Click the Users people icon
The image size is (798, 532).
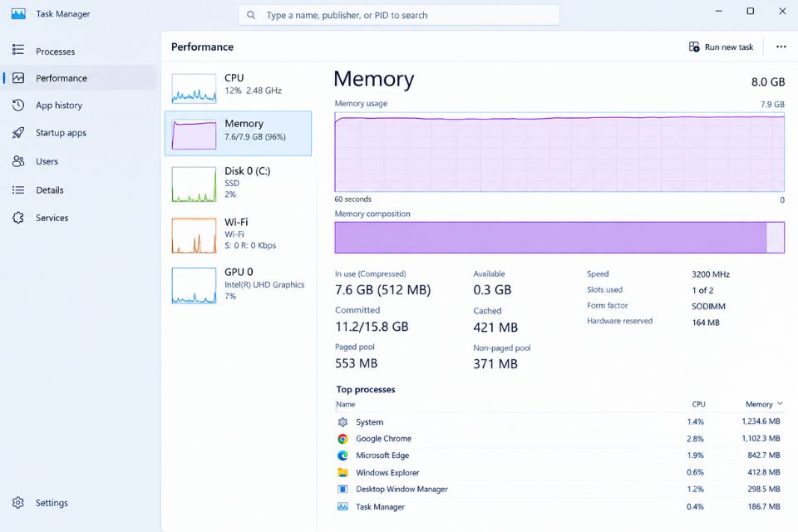[x=18, y=161]
